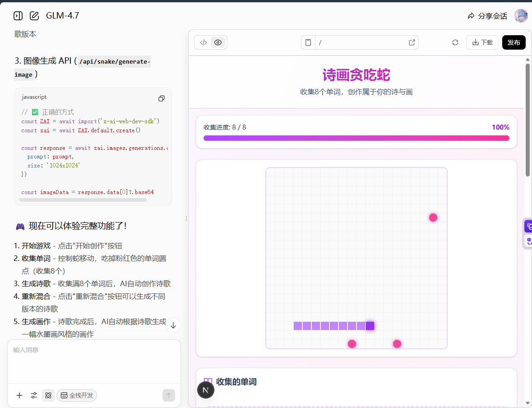Click 分享会话 to share conversation
Viewport: 532px width, 408px height.
point(487,16)
